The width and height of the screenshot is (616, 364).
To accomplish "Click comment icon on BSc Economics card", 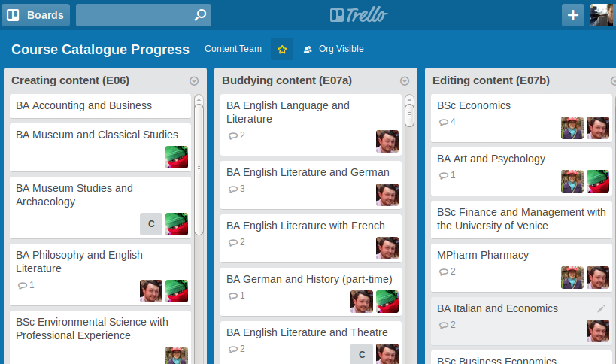I will pyautogui.click(x=444, y=122).
